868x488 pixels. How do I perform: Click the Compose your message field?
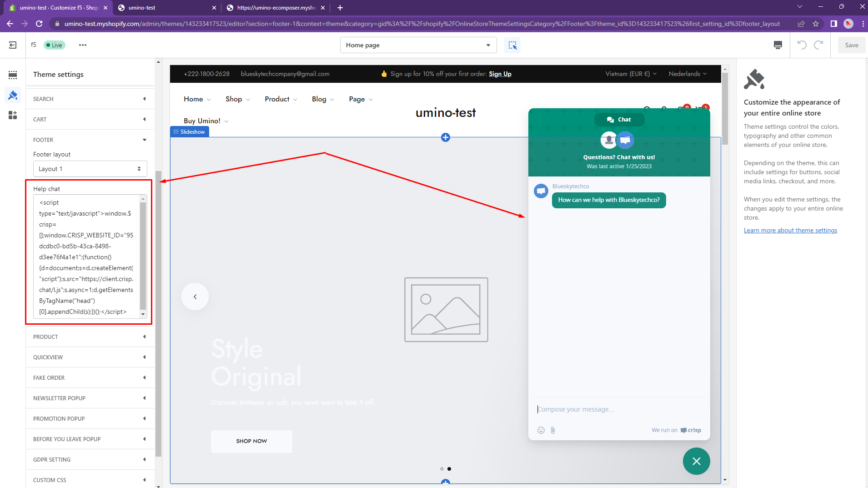[x=619, y=409]
